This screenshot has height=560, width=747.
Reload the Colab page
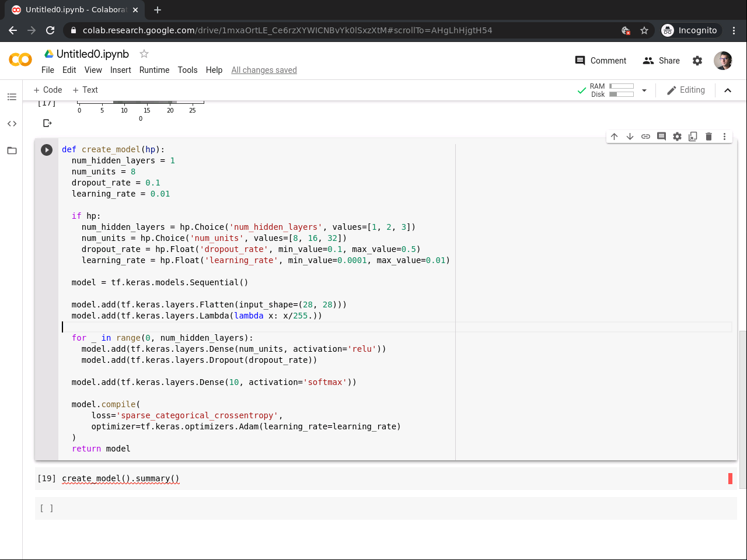point(50,30)
